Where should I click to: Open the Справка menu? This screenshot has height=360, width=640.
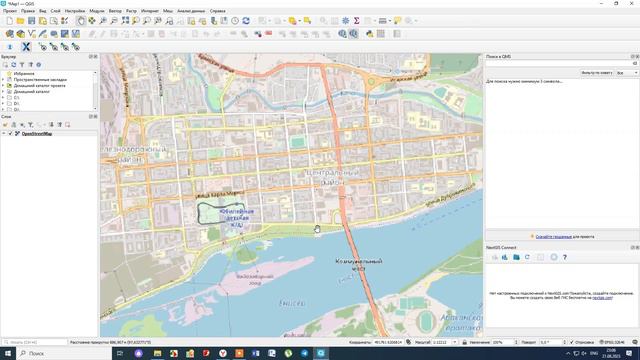coord(218,11)
